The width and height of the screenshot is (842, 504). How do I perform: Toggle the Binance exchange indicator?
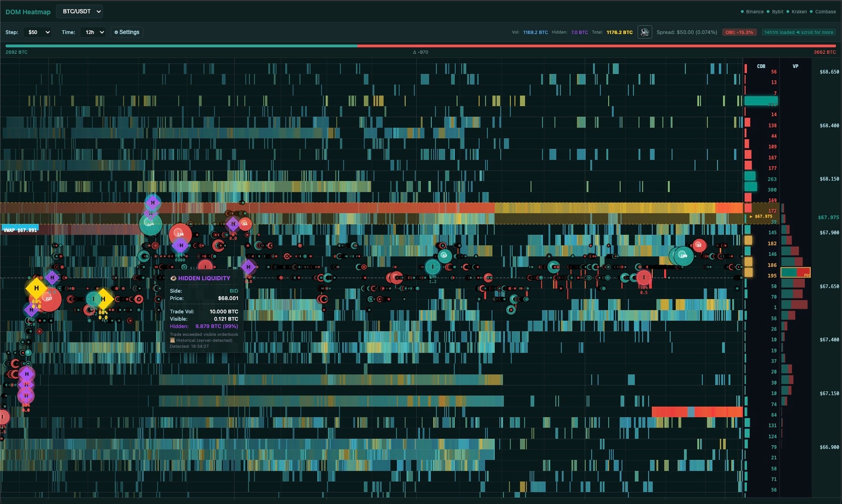tap(752, 11)
